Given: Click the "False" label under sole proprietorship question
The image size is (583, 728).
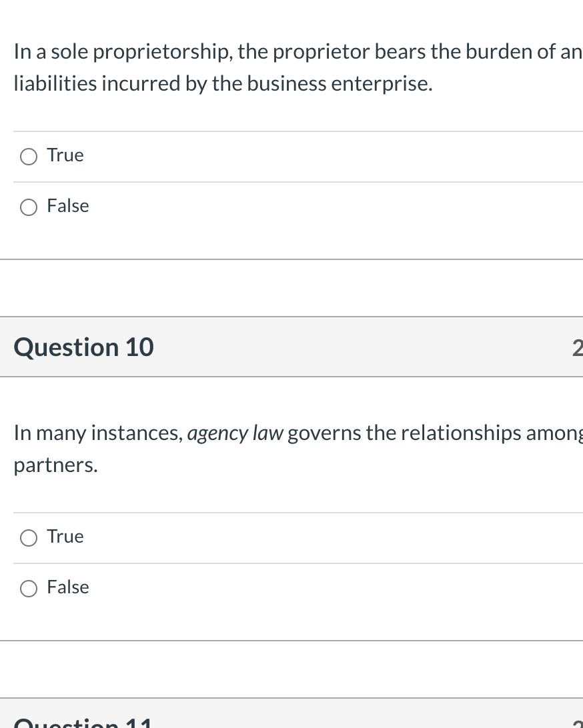Looking at the screenshot, I should click(68, 206).
